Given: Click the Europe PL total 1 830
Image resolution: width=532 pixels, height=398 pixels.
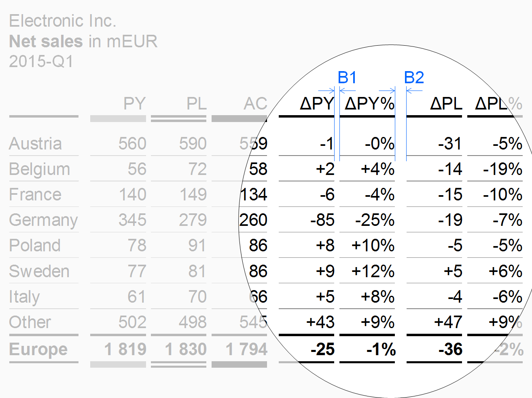Looking at the screenshot, I should 186,350.
